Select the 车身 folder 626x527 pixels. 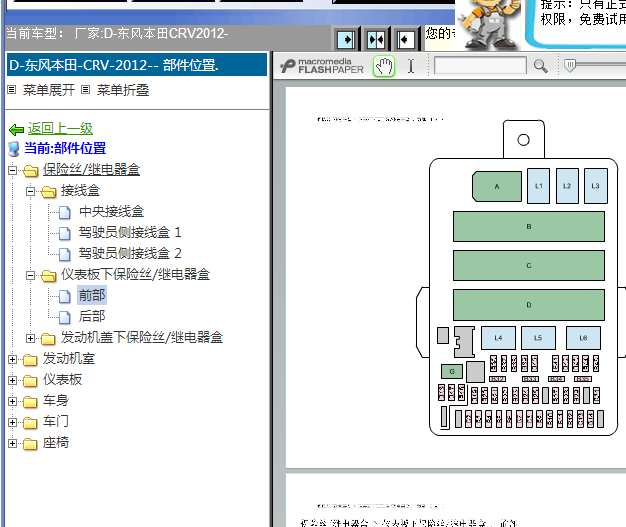pyautogui.click(x=56, y=400)
